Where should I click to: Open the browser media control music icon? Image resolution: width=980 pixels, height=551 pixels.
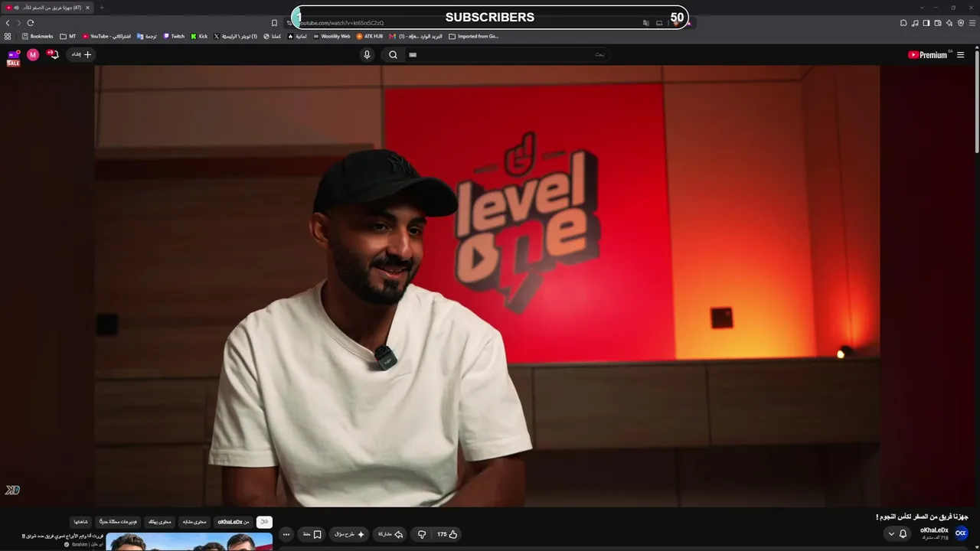(x=915, y=23)
